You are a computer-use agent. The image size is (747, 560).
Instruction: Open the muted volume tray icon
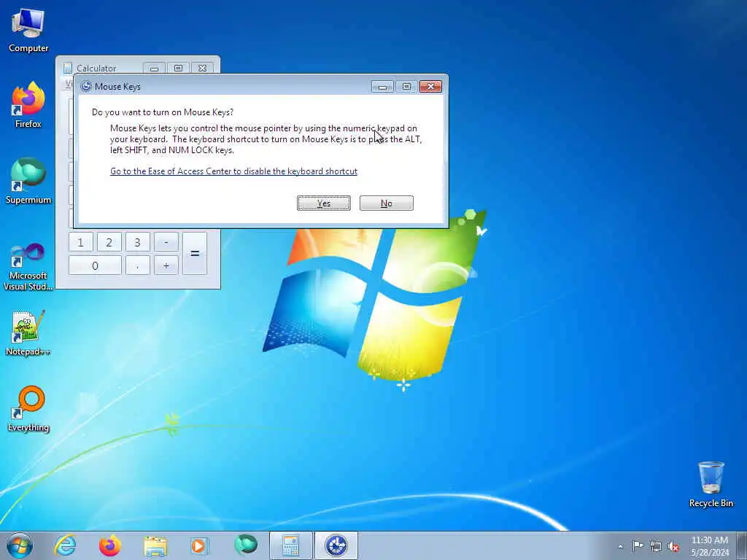coord(673,546)
